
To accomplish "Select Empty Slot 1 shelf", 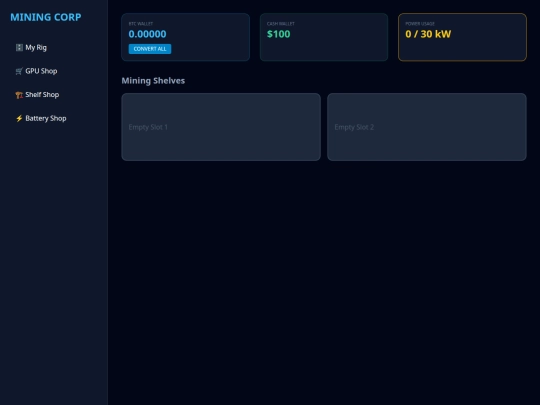I will (x=221, y=127).
